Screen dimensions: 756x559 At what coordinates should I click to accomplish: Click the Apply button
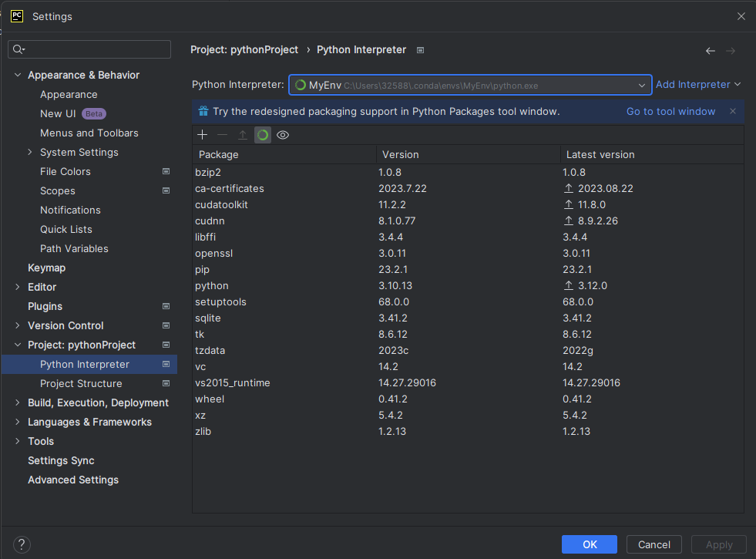tap(719, 544)
